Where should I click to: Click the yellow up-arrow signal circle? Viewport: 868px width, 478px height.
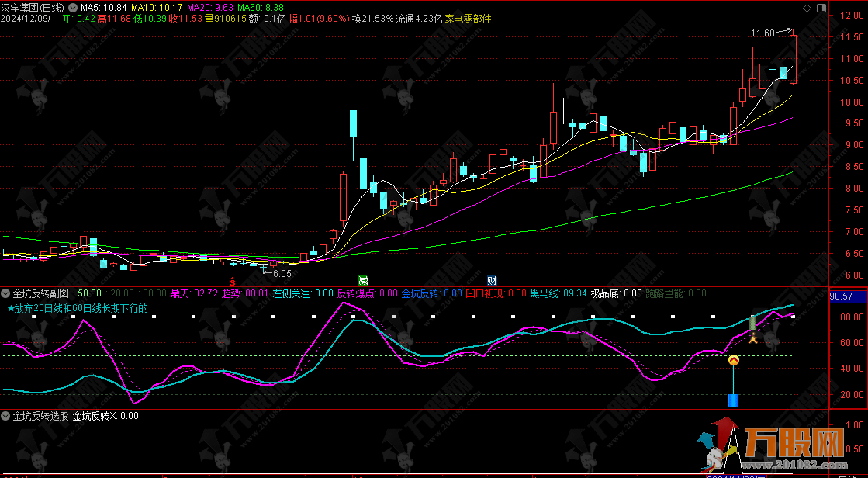coord(734,360)
